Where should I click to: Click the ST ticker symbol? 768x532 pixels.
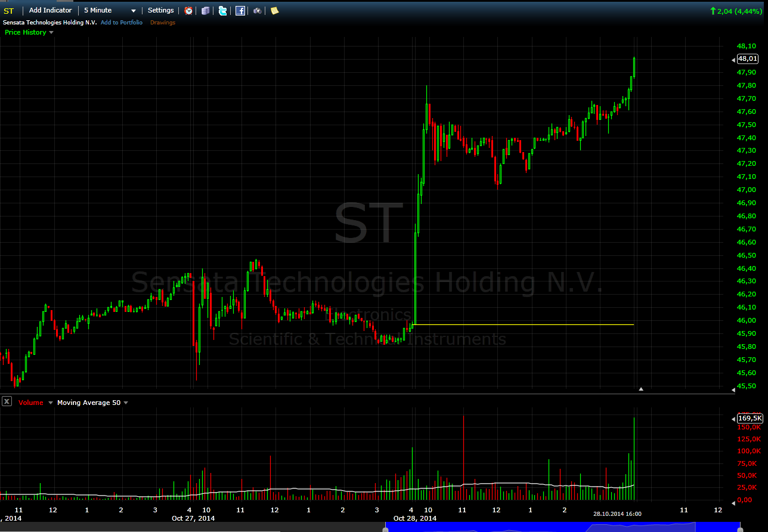[8, 11]
